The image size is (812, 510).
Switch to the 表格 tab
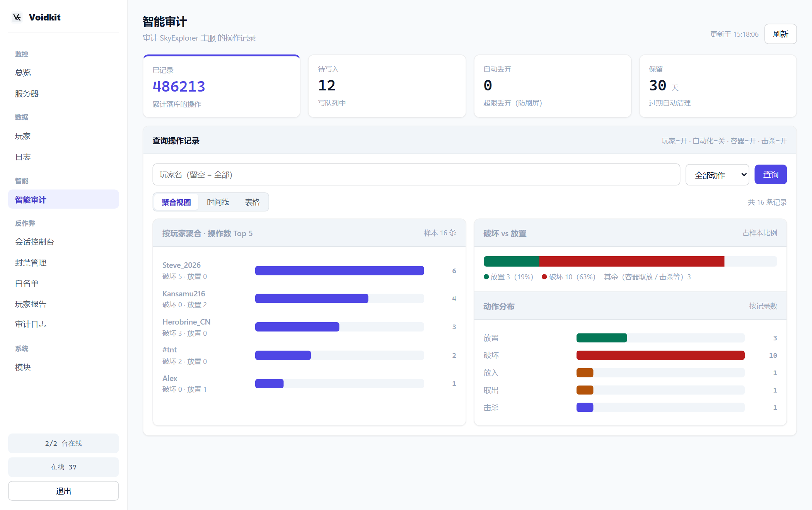click(x=252, y=202)
